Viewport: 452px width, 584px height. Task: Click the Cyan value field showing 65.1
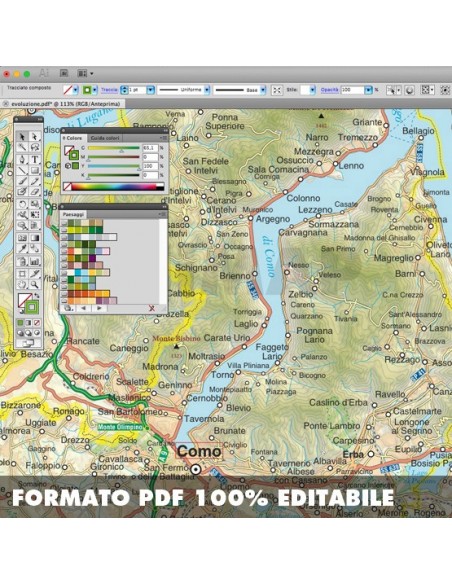tap(150, 148)
